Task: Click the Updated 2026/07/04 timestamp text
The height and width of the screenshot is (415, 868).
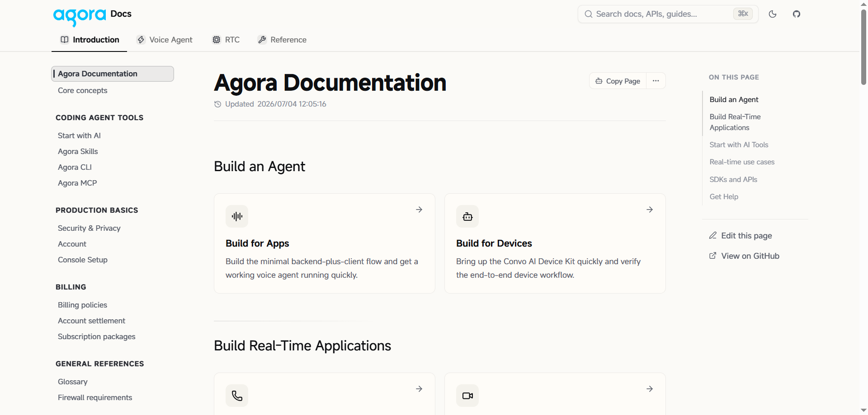Action: click(x=276, y=104)
